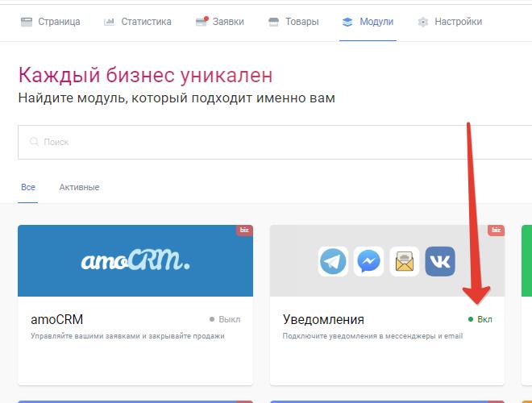Click the text "Управляйте вашими заявками и закрывайте продажи"
This screenshot has height=403, width=532.
[x=127, y=336]
